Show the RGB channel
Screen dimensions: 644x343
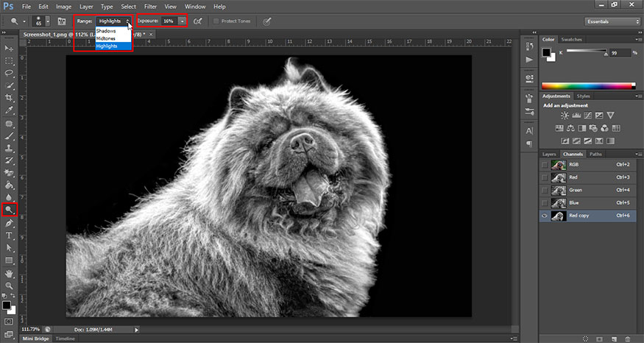545,165
